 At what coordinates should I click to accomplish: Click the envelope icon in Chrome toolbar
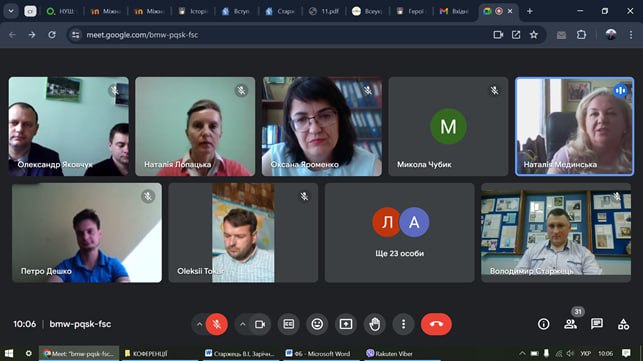click(x=561, y=35)
